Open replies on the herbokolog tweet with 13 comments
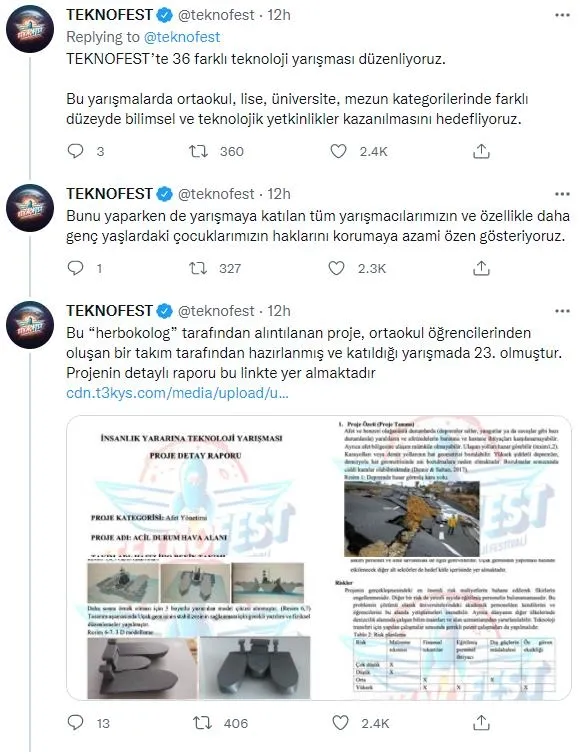The width and height of the screenshot is (580, 754). (76, 722)
